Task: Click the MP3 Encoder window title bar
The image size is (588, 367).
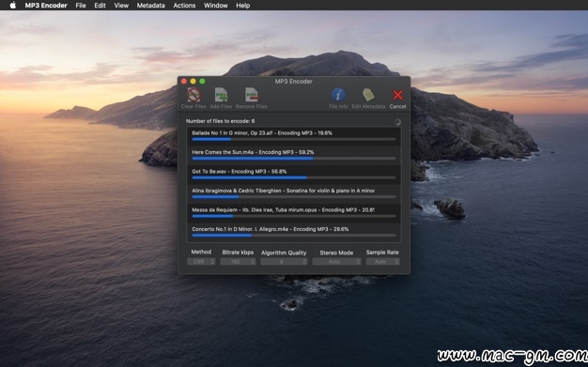Action: 294,81
